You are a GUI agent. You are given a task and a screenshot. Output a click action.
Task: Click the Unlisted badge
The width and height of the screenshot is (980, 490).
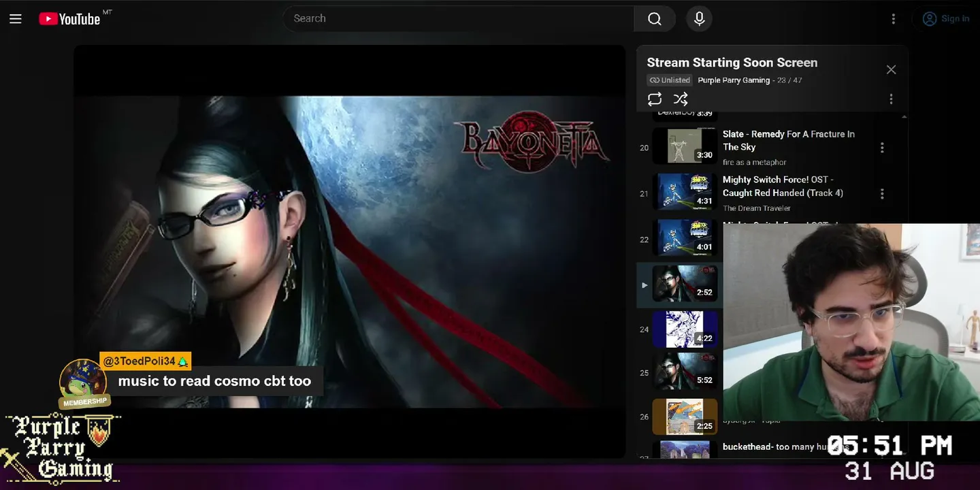[670, 80]
